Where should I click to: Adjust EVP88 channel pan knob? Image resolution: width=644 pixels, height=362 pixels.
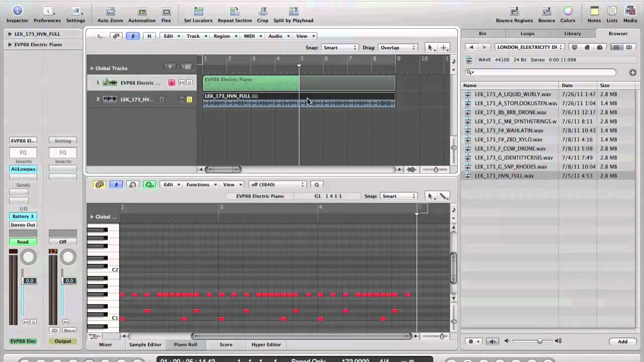[x=29, y=257]
